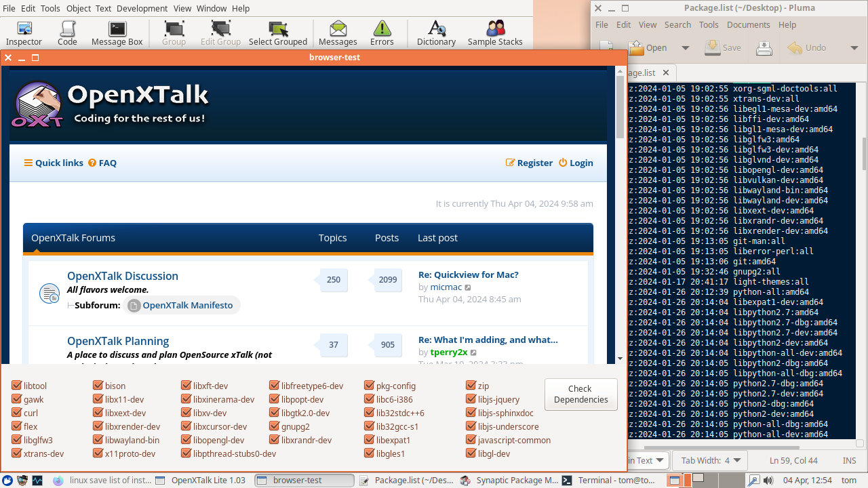Toggle the lib32stdc++6 checkbox
Viewport: 868px width, 488px height.
pyautogui.click(x=369, y=413)
